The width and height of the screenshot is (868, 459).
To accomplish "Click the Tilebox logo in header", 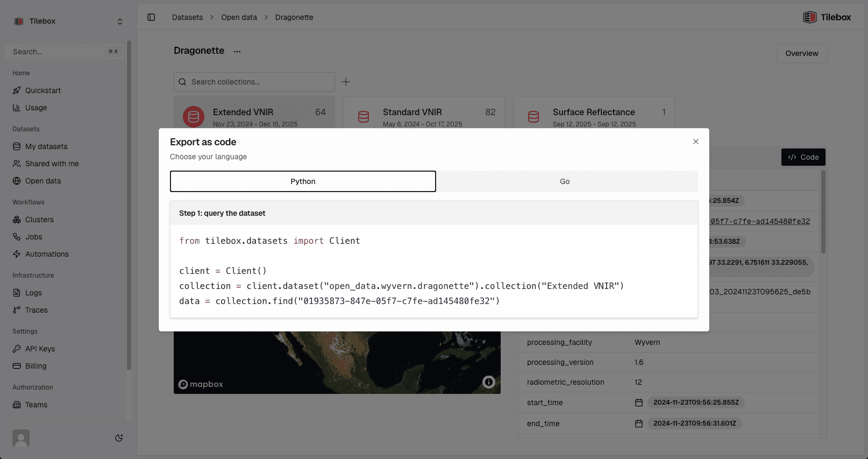I will (x=827, y=17).
